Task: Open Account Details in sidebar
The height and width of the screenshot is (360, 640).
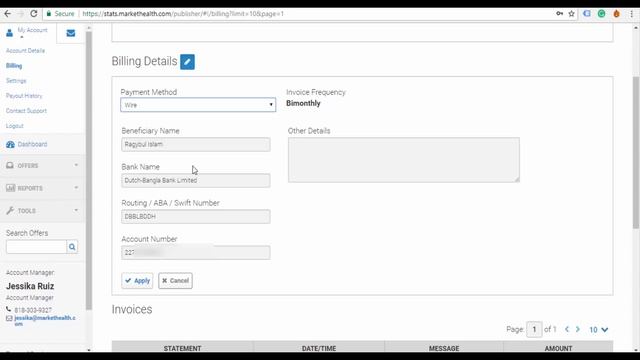Action: 25,51
